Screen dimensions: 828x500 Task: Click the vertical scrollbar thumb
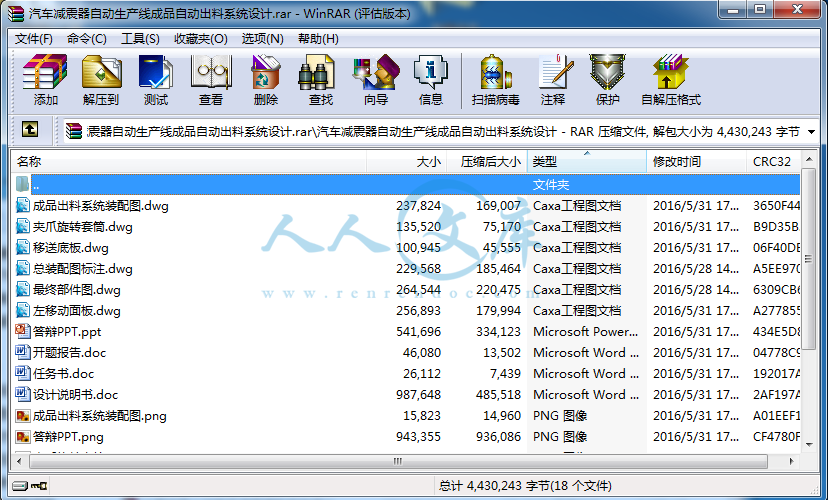808,259
